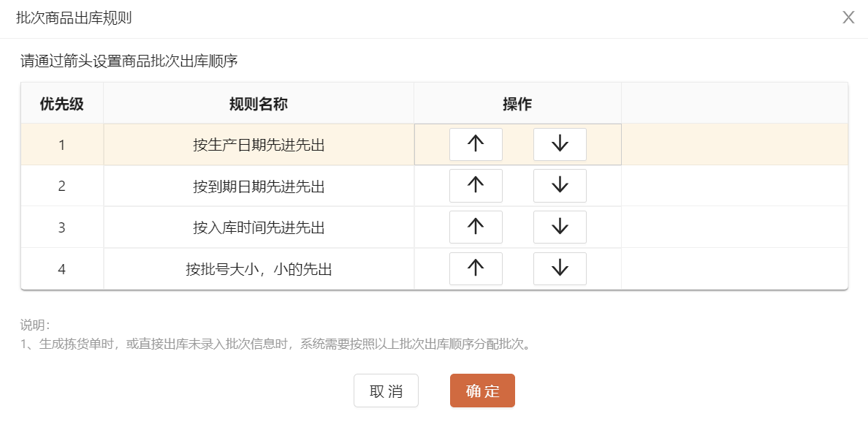Move 按生产日期先进先出 rule up
Viewport: 868px width, 441px height.
tap(476, 144)
